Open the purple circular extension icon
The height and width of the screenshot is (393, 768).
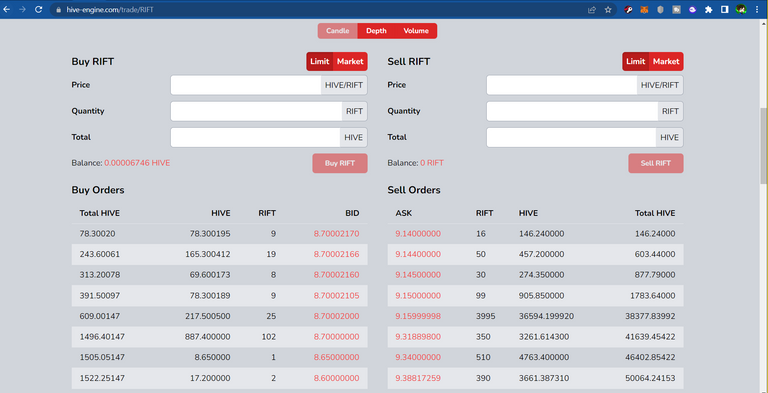click(692, 9)
